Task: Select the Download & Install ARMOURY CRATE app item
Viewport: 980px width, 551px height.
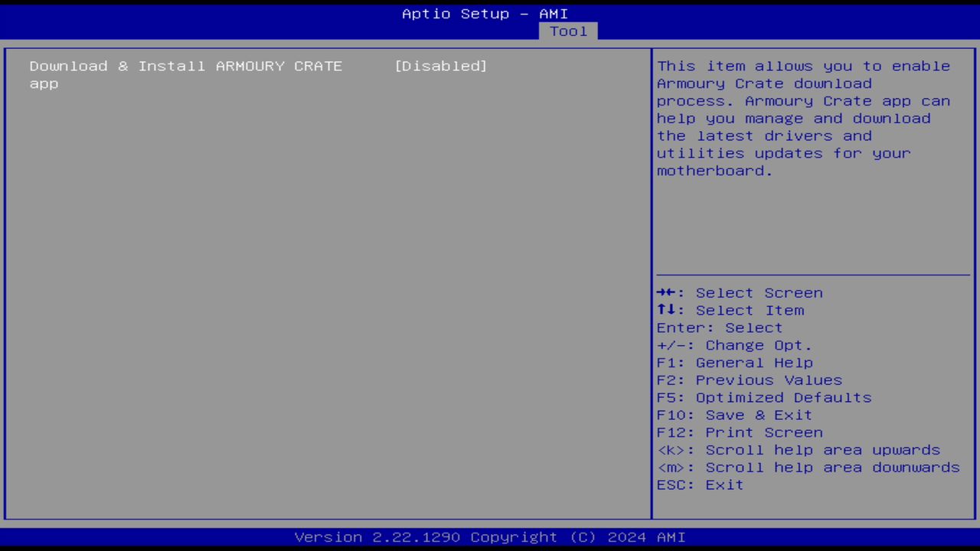Action: pyautogui.click(x=186, y=74)
